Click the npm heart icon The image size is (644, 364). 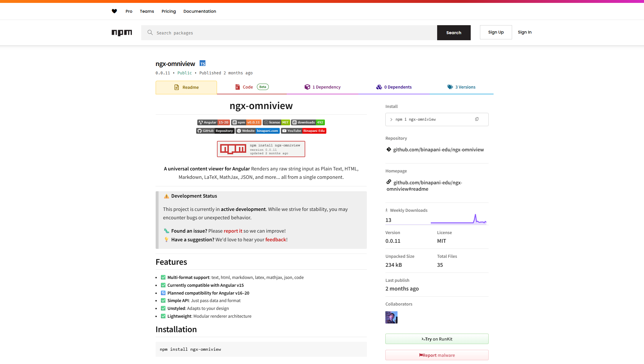point(114,11)
